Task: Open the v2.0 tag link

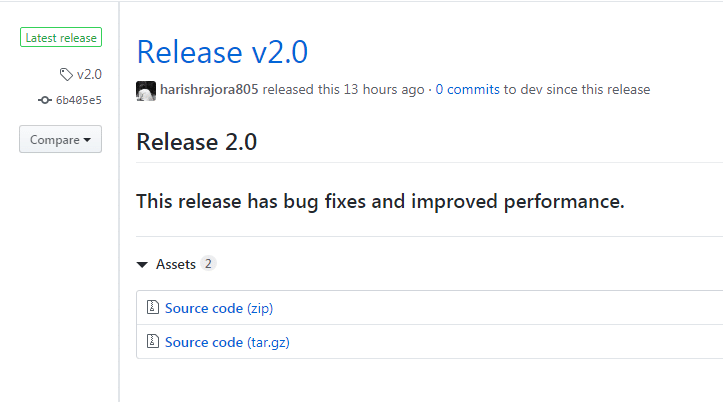Action: 89,74
